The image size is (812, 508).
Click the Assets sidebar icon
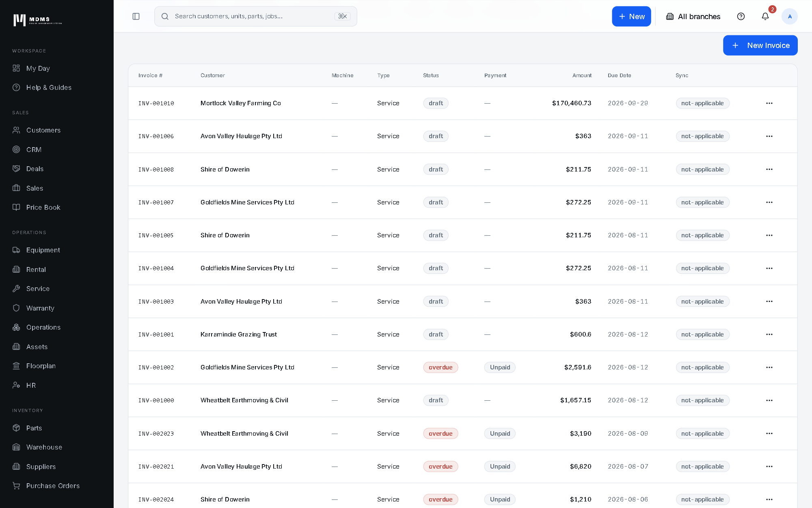[16, 347]
